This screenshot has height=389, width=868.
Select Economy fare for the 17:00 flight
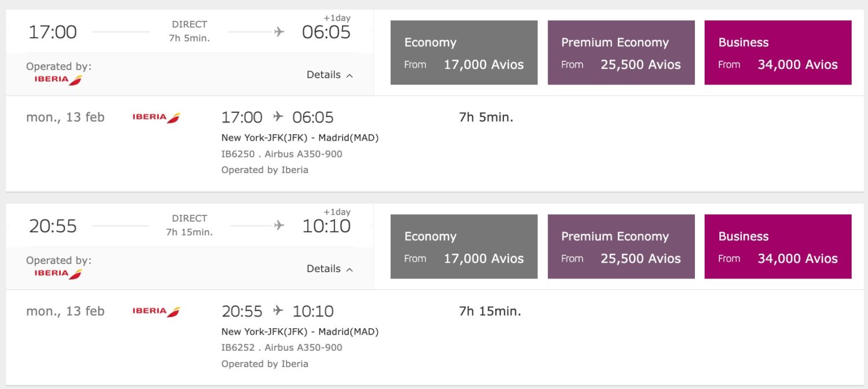[464, 52]
